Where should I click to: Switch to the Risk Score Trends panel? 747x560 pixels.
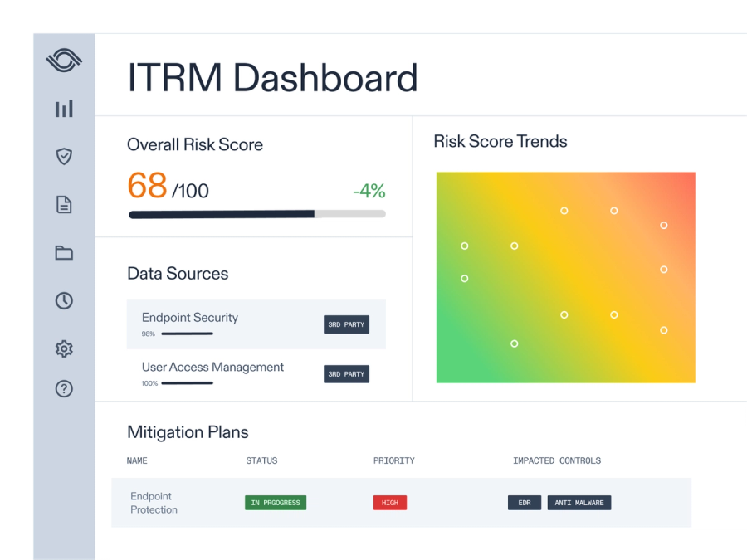tap(500, 141)
